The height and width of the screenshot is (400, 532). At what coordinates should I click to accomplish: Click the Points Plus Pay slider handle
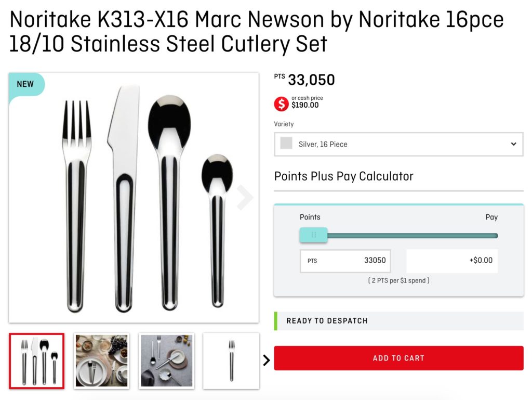pyautogui.click(x=313, y=235)
